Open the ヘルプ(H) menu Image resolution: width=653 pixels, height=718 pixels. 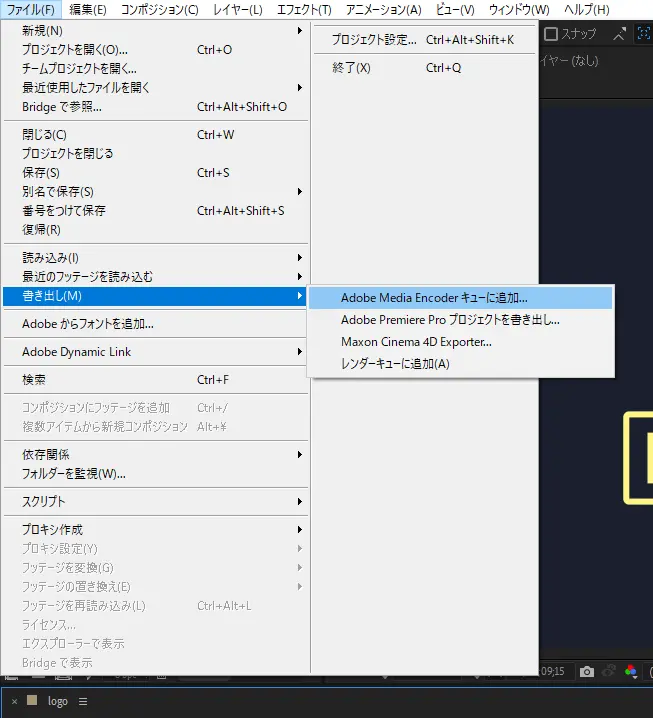point(586,9)
